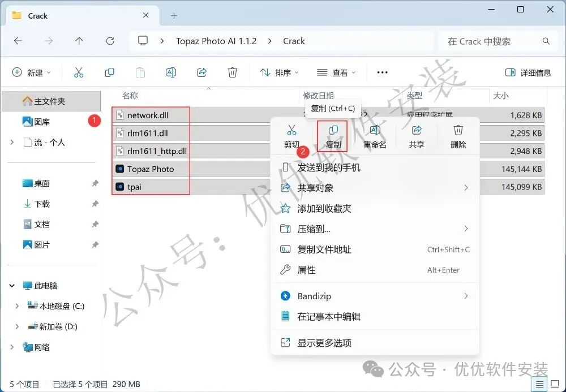Switch to details list view in status bar
566x392 pixels.
[x=539, y=384]
